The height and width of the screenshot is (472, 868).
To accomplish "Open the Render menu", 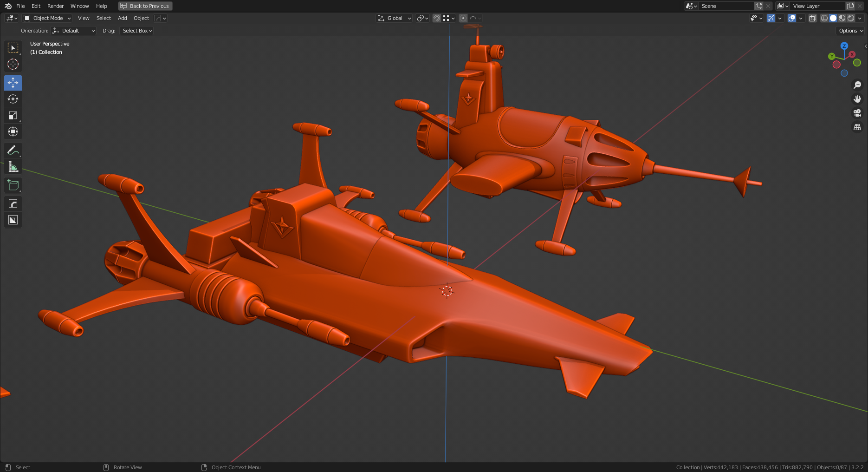I will [55, 6].
